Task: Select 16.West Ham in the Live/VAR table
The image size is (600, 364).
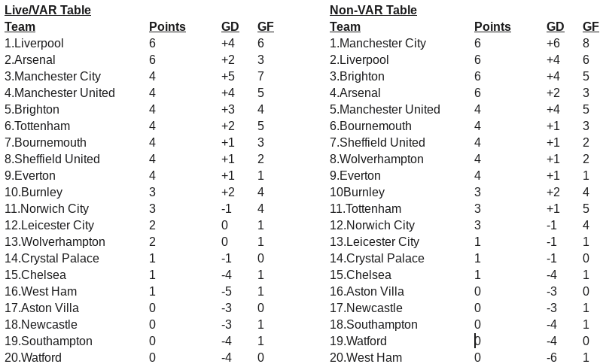Action: click(41, 292)
